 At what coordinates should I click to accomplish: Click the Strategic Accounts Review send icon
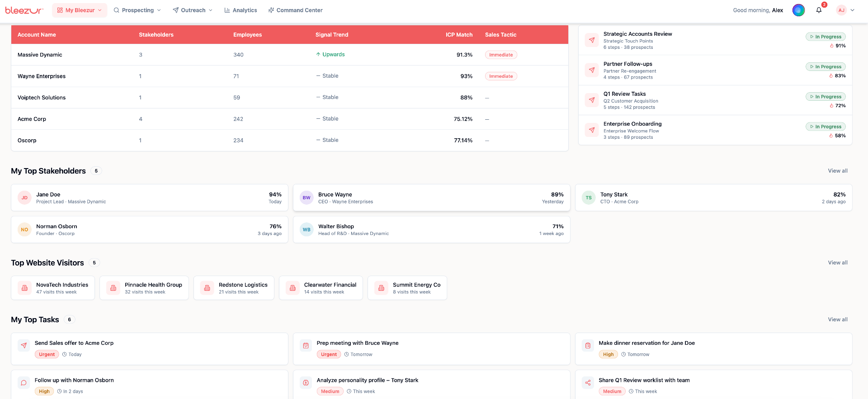[x=591, y=40]
